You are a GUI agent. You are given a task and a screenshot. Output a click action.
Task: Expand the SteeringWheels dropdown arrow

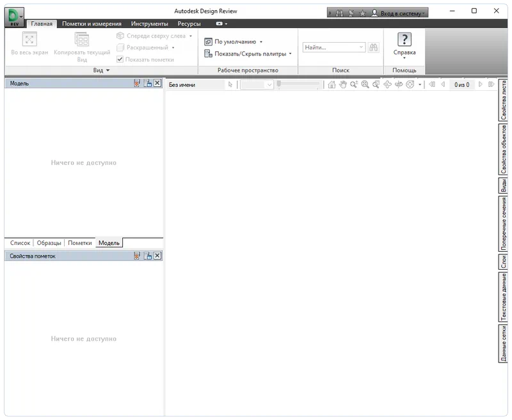pyautogui.click(x=420, y=85)
